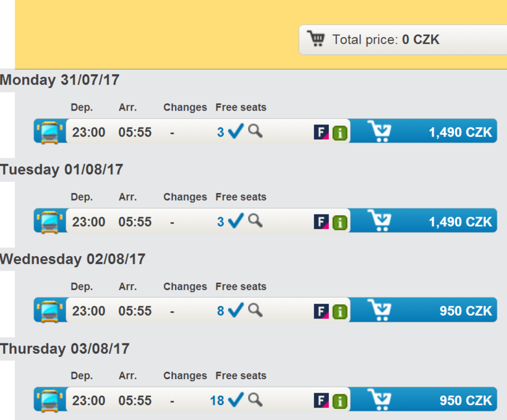Click the 8 free seats link on Wednesday
507x420 pixels.
220,311
